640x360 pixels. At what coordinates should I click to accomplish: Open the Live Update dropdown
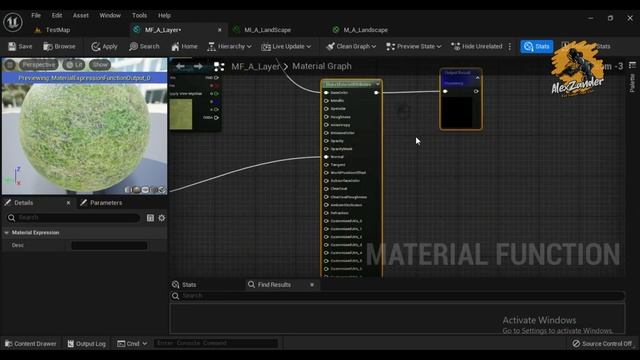286,47
